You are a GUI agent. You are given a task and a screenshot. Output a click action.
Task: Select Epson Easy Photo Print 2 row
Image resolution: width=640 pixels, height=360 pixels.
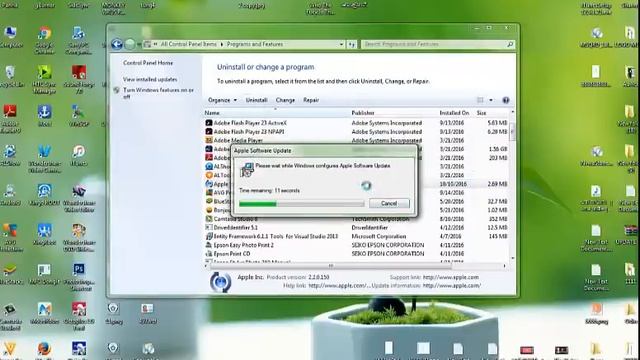coord(356,245)
